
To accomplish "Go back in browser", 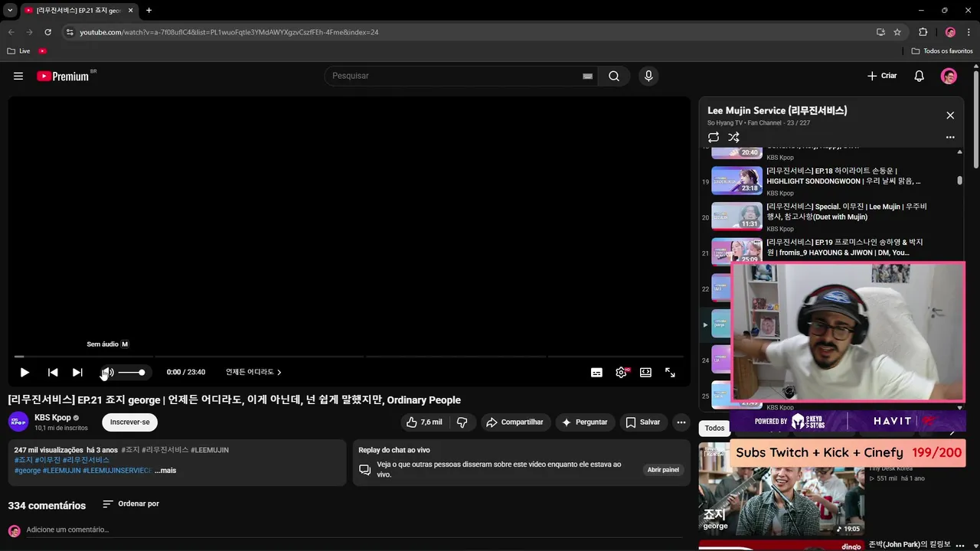I will pyautogui.click(x=11, y=32).
